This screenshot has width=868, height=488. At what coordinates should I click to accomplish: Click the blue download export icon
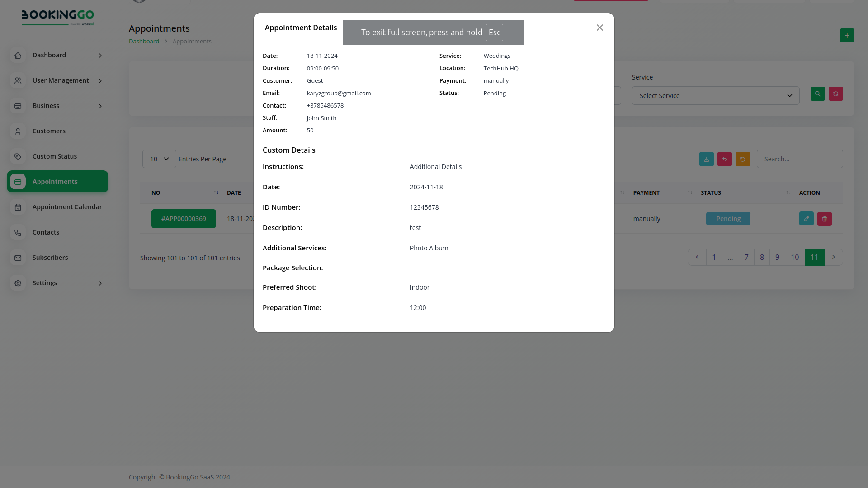click(706, 159)
